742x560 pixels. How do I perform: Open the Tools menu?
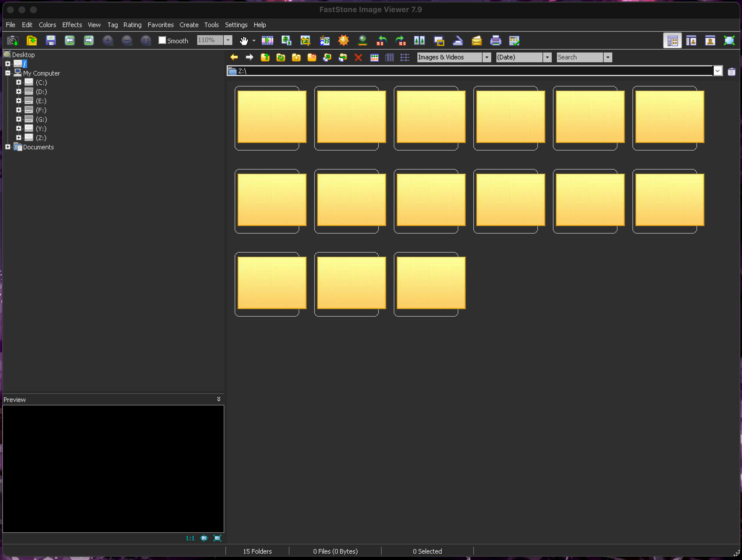pos(211,25)
